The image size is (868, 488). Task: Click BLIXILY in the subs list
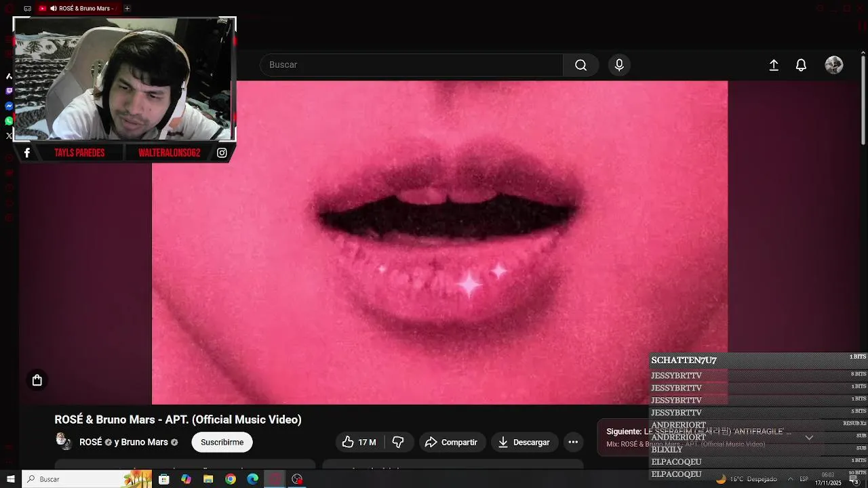coord(667,449)
